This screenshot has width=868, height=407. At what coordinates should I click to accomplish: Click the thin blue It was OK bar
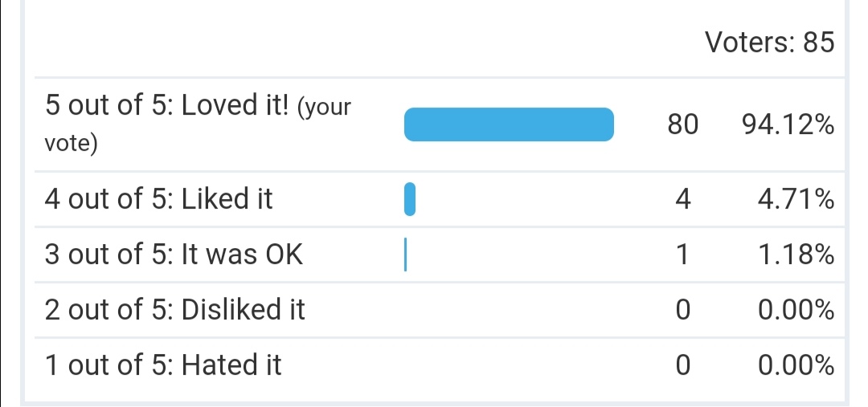coord(406,254)
